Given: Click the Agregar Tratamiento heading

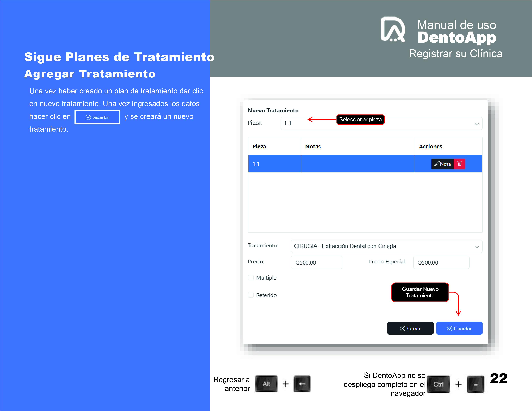Looking at the screenshot, I should (x=90, y=74).
